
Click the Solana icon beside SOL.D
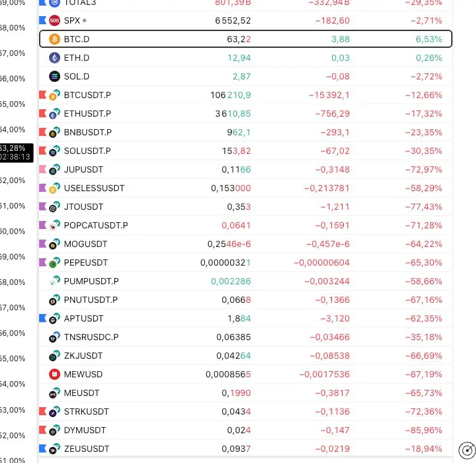(x=54, y=76)
